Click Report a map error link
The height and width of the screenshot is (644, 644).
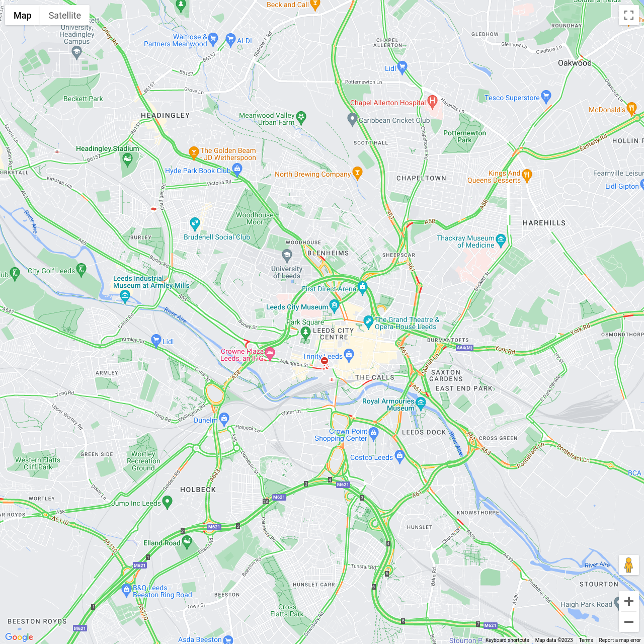pos(620,640)
